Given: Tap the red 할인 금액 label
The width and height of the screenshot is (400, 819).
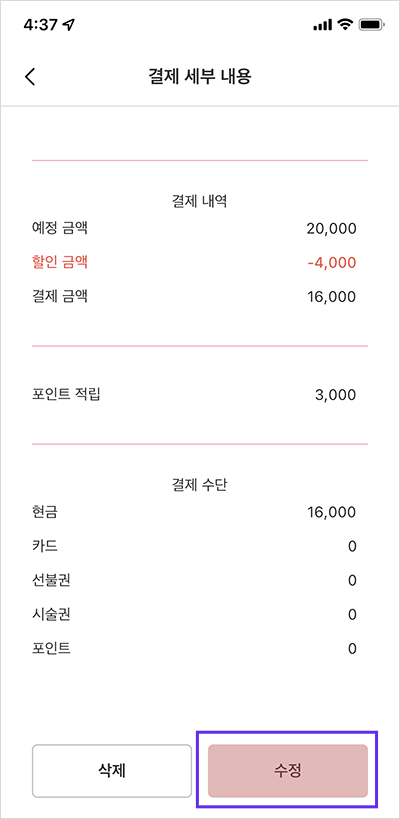Looking at the screenshot, I should 60,262.
